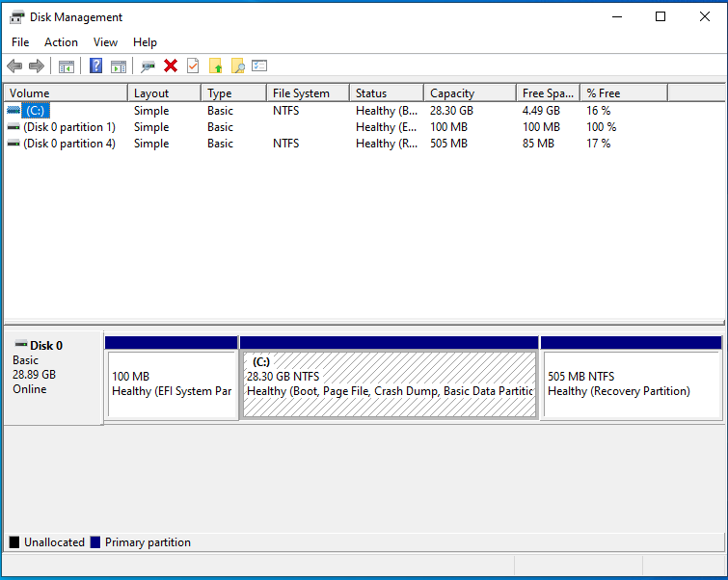The image size is (728, 580).
Task: Select the (C:) volume row
Action: click(x=364, y=111)
